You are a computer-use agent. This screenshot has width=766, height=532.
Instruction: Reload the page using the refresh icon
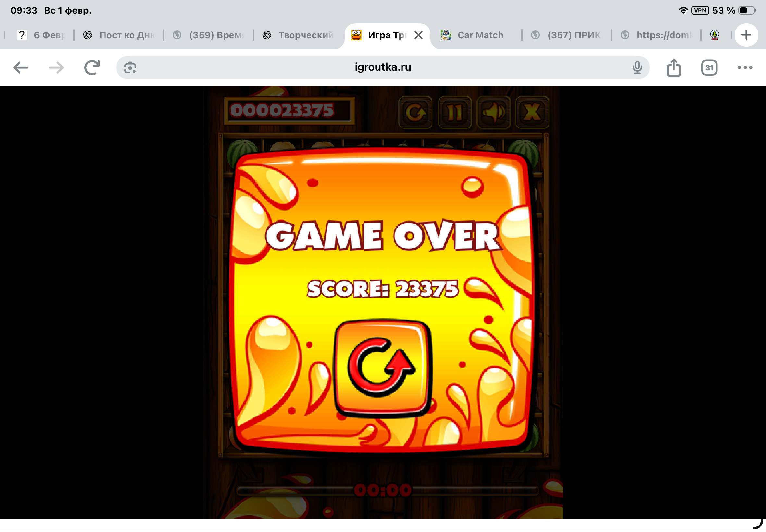[92, 68]
